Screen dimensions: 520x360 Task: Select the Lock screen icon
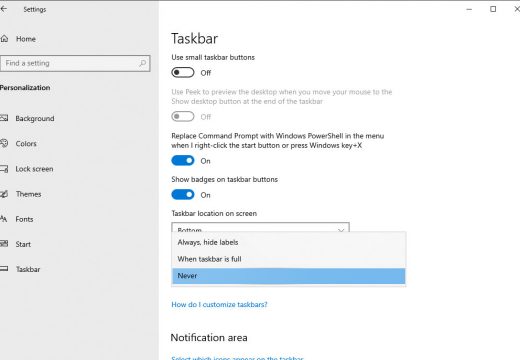click(x=4, y=169)
